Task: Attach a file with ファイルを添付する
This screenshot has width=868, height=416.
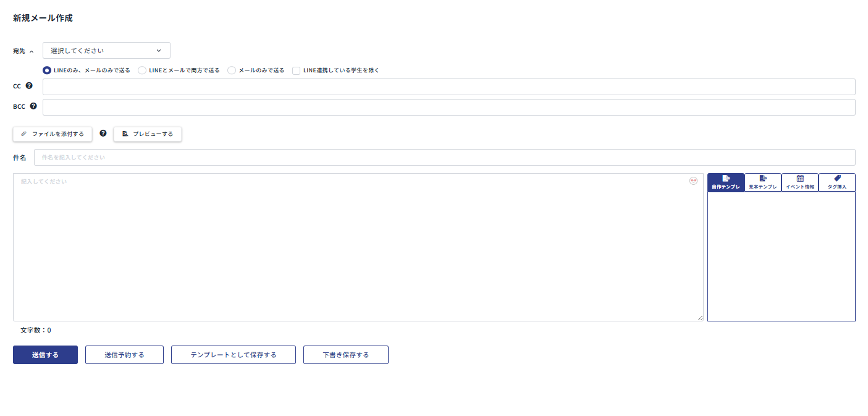Action: [x=53, y=134]
